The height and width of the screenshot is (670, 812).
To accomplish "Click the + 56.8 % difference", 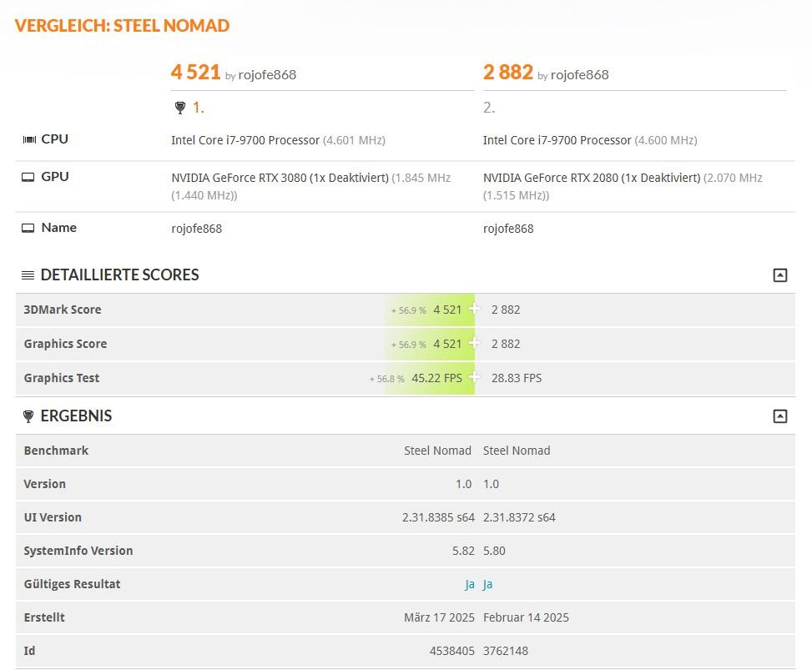I will pos(387,379).
